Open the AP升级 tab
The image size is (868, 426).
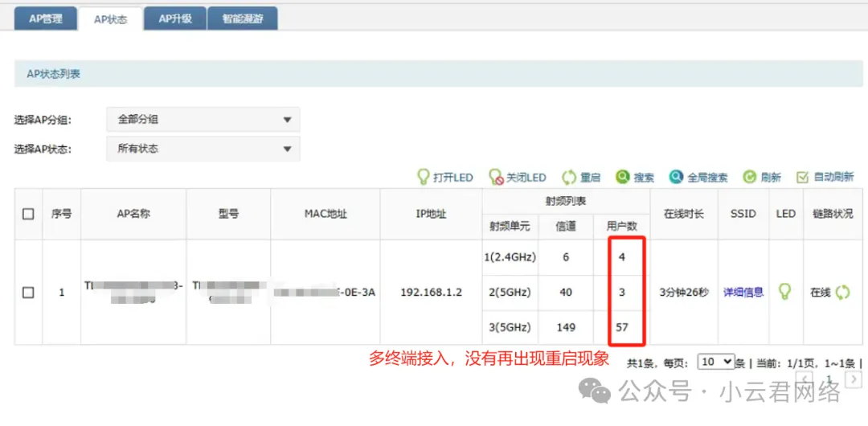pyautogui.click(x=174, y=18)
